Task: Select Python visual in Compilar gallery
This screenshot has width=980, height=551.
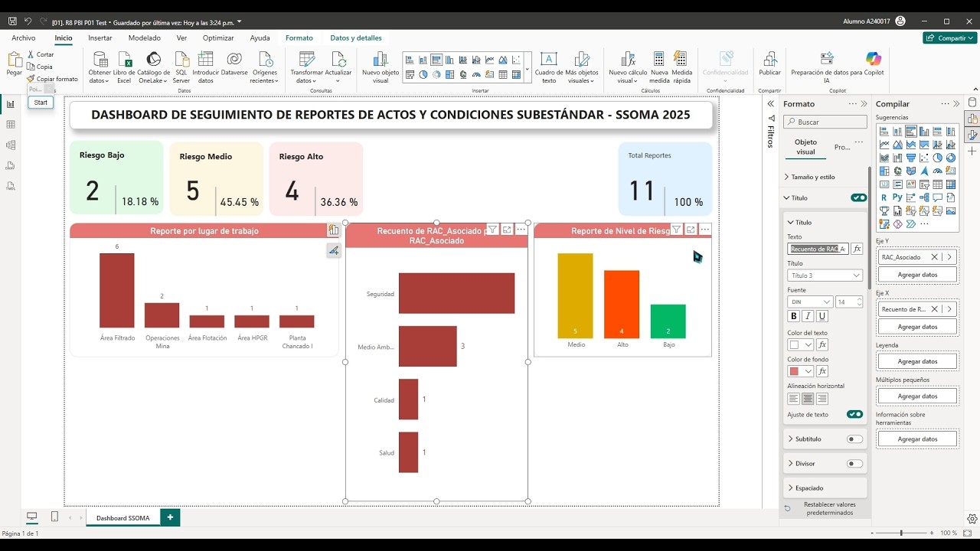Action: click(897, 197)
